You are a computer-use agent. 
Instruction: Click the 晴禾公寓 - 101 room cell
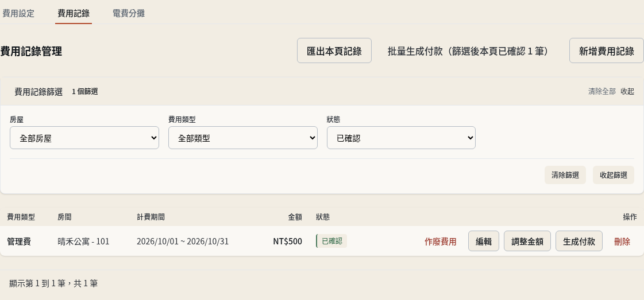click(83, 241)
